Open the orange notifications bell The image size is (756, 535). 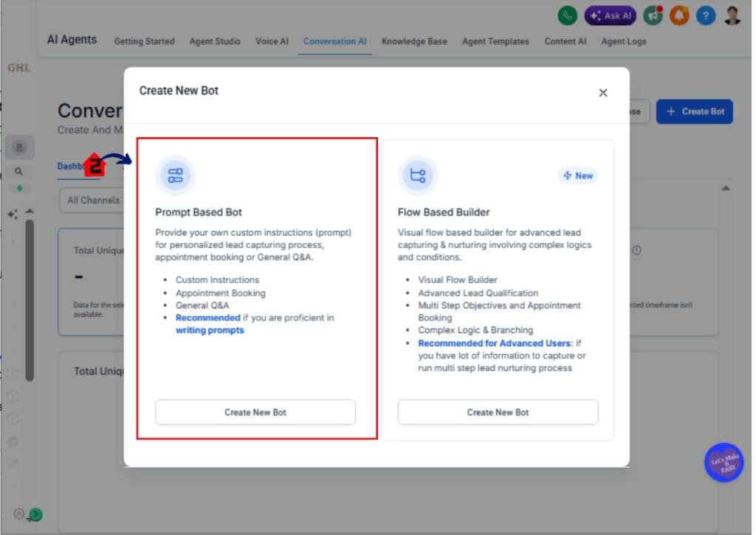click(x=679, y=15)
